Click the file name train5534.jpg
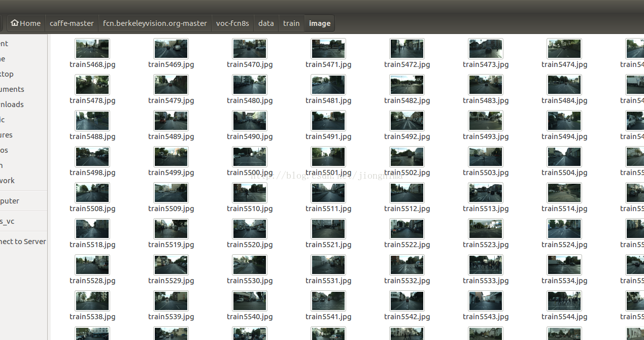Image resolution: width=644 pixels, height=340 pixels. (564, 281)
